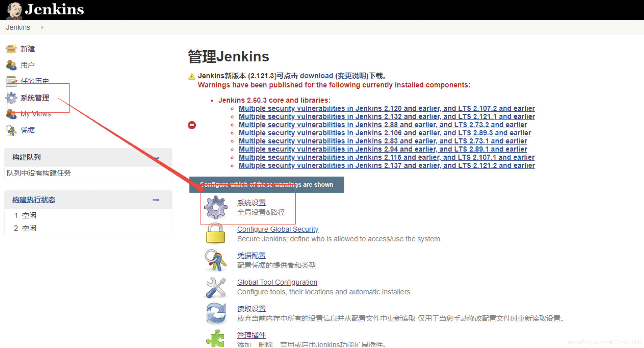
Task: Open vulnerabilities link for Jenkins 2.137
Action: 387,166
